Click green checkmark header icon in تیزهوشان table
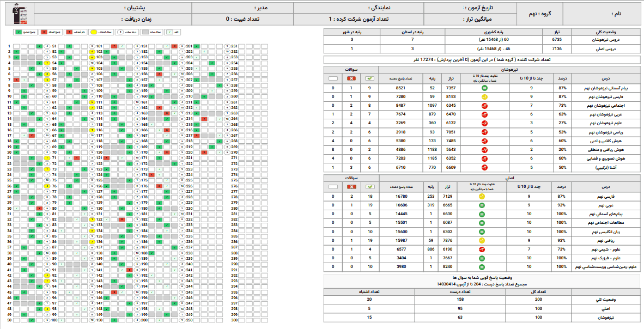Screen dimensions: 644x329 point(370,78)
